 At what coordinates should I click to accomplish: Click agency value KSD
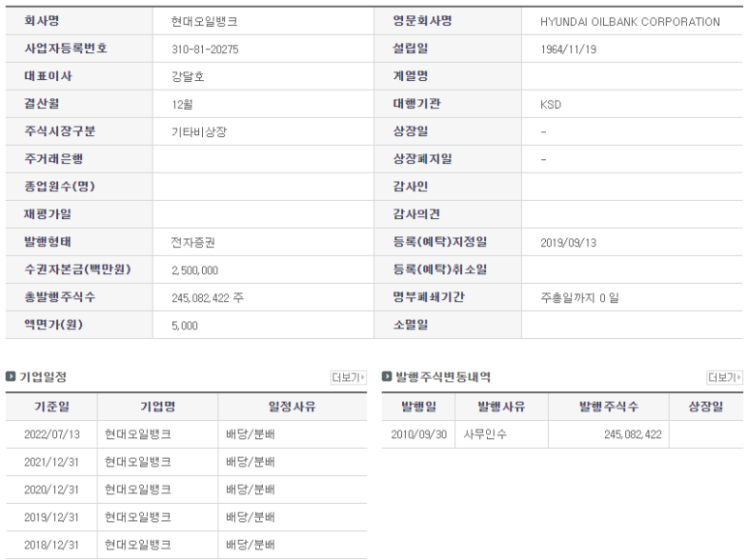[551, 104]
